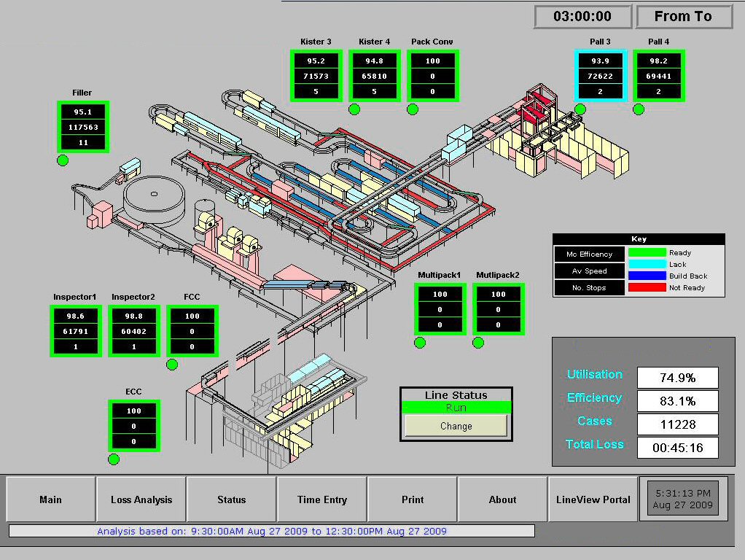Click Inspector2 speed value 60402

(x=134, y=331)
